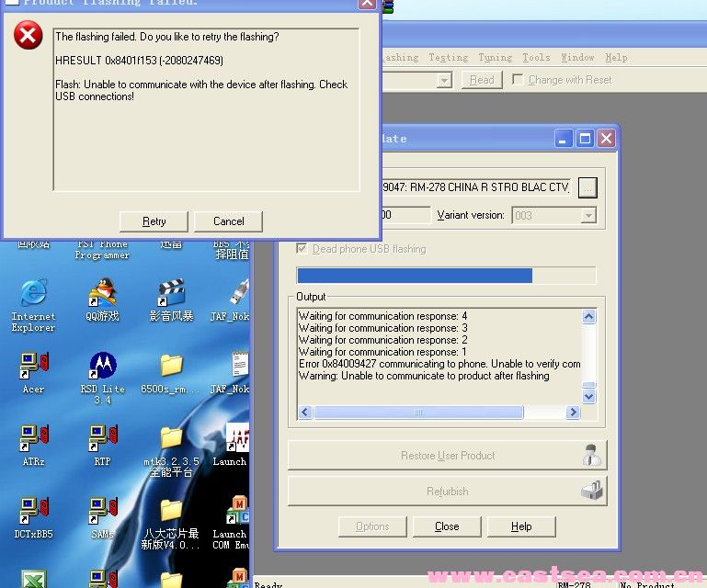
Task: Open Internet Explorer desktop shortcut
Action: 33,295
